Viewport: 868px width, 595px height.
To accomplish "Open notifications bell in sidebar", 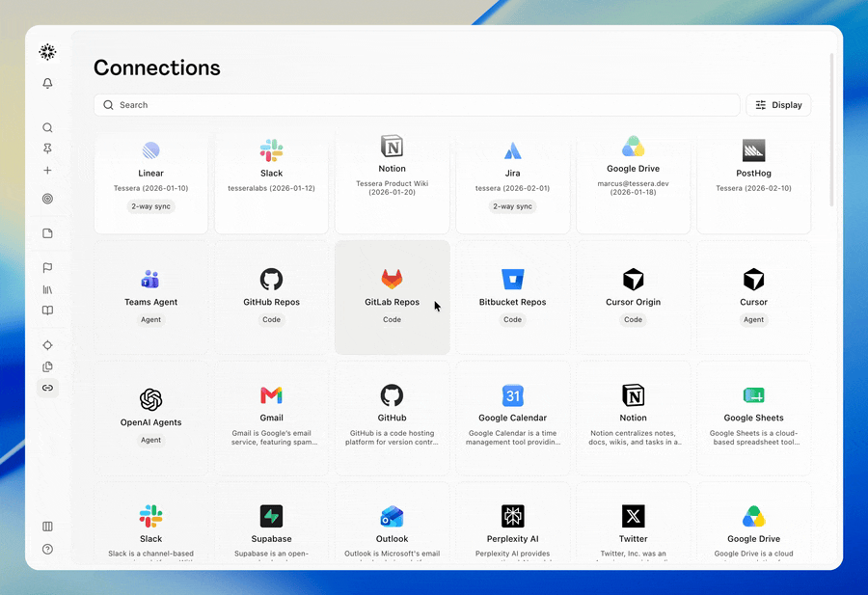I will click(47, 83).
